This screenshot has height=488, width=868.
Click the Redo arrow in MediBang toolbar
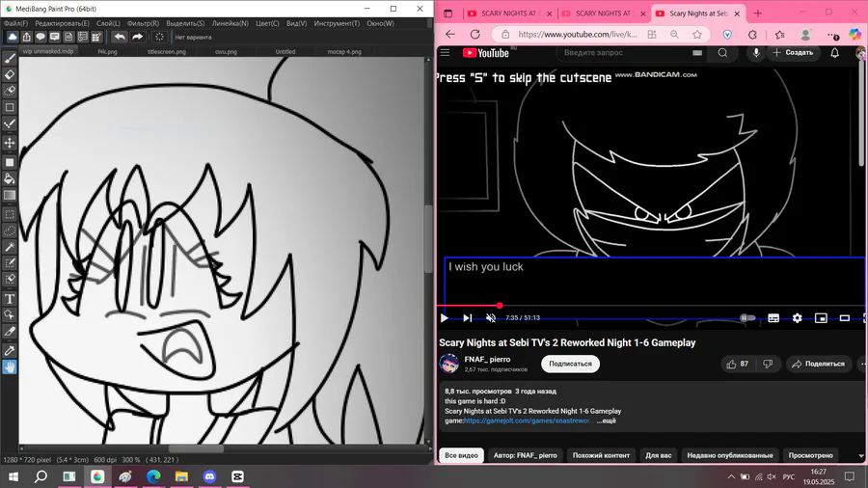pos(137,37)
